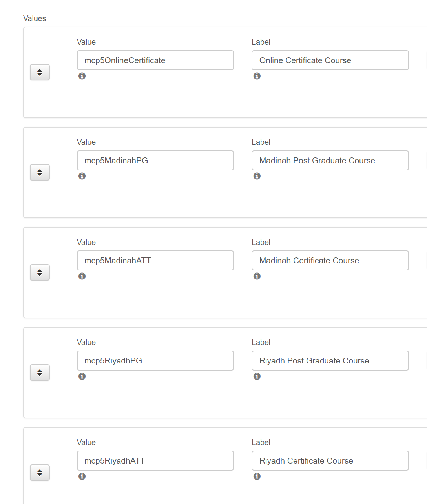Click info icon under mcp5MadinahPG value

[82, 176]
